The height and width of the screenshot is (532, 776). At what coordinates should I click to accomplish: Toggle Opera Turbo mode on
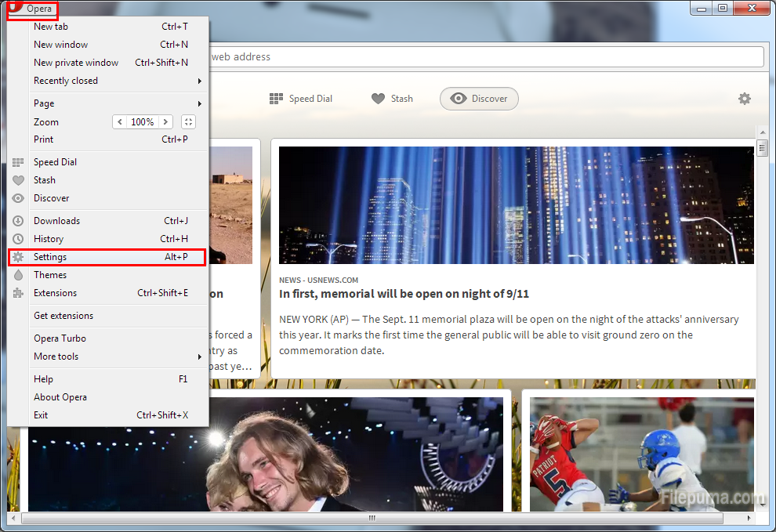click(x=60, y=338)
